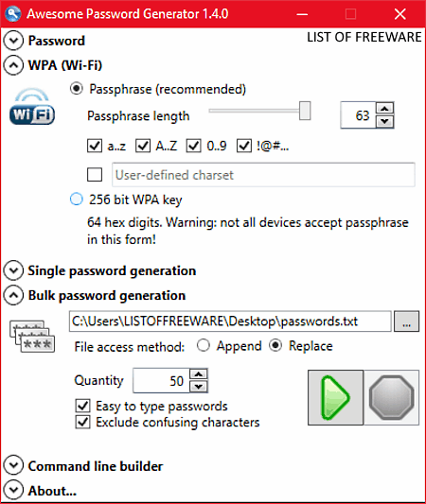Decrease passphrase length with down arrow
This screenshot has width=426, height=504.
click(384, 121)
